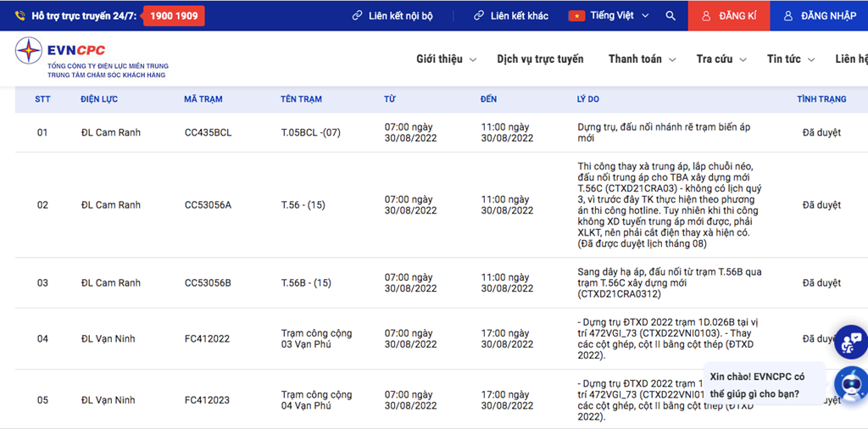
Task: Open the Tin tức dropdown arrow
Action: 811,59
